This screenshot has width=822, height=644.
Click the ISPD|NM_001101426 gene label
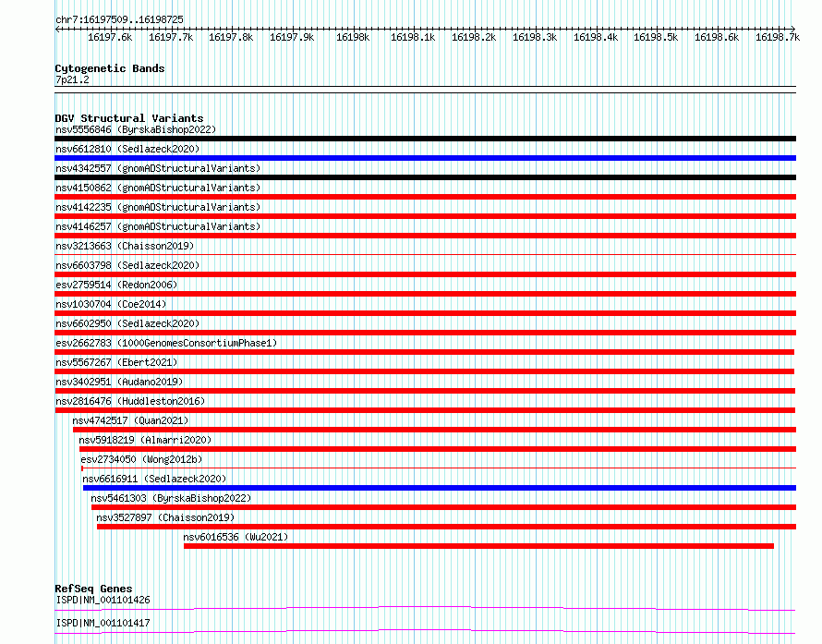click(x=103, y=600)
